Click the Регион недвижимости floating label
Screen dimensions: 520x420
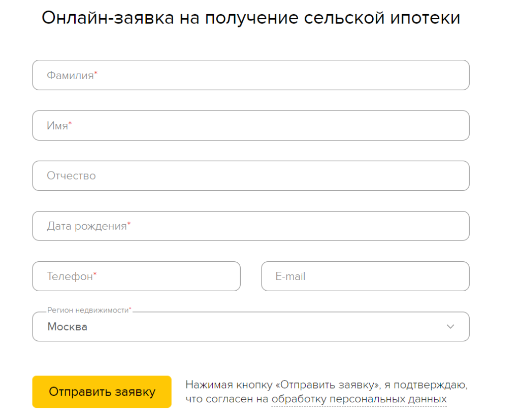coord(87,310)
